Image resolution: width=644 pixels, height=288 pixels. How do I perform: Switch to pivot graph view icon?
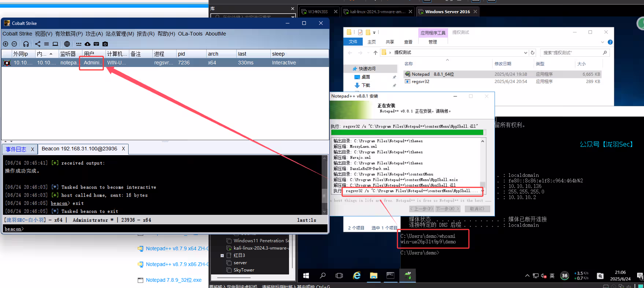(x=38, y=44)
